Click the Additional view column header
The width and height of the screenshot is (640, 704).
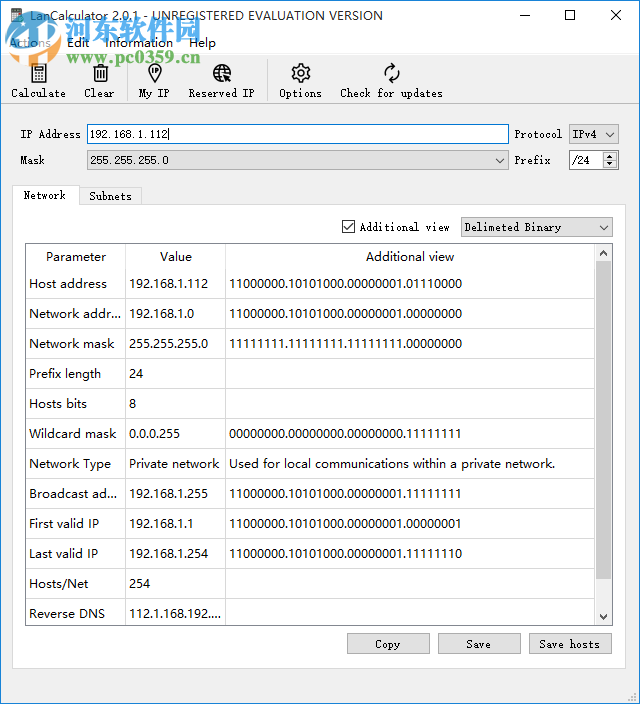click(x=410, y=257)
